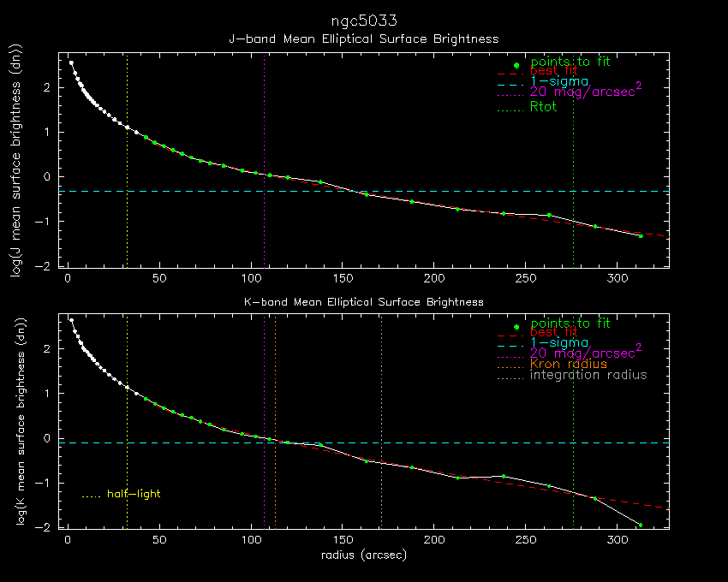Click the 'J-band Mean Elliptical Surface Brightness' heading
Image resolution: width=728 pixels, height=582 pixels.
coord(364,39)
